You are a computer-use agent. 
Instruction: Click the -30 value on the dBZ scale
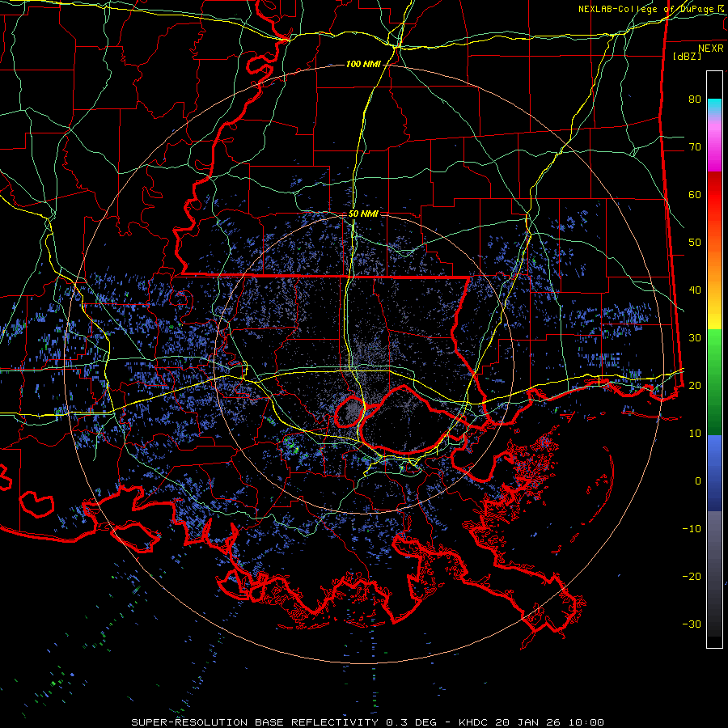click(692, 624)
